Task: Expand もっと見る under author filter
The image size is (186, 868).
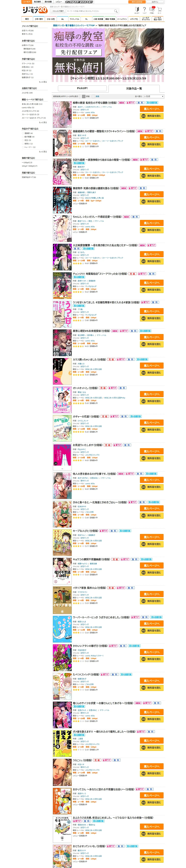Action: (x=43, y=82)
